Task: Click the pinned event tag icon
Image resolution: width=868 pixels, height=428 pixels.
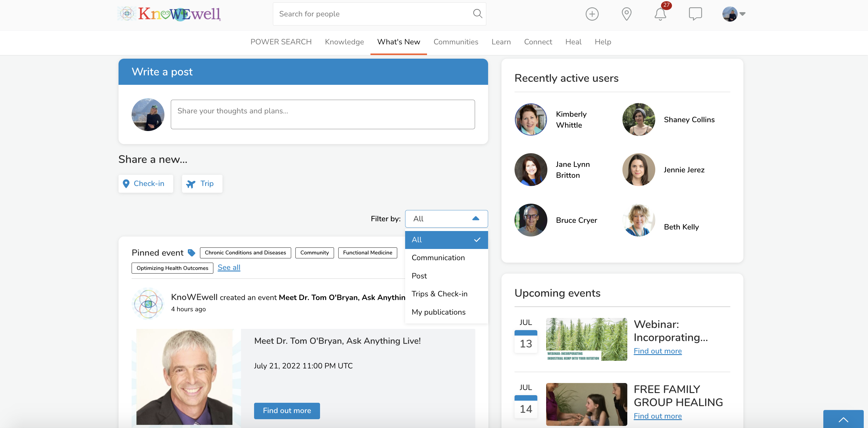Action: click(x=191, y=252)
